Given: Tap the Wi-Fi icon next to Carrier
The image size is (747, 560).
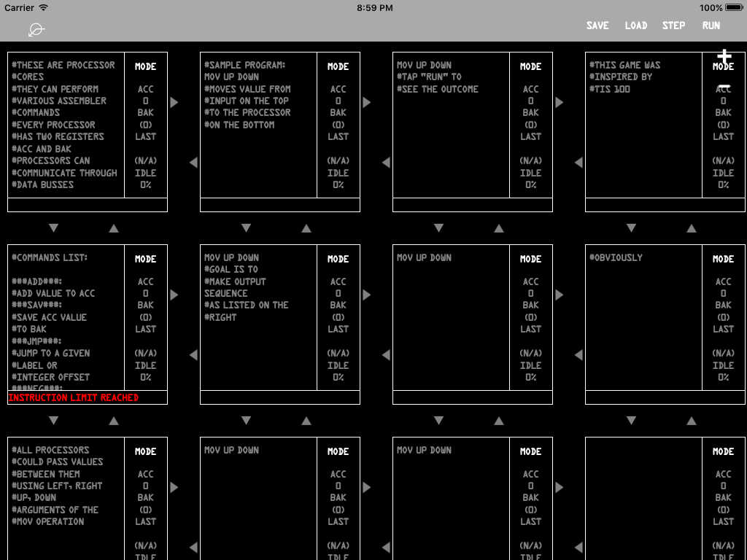Looking at the screenshot, I should tap(43, 7).
